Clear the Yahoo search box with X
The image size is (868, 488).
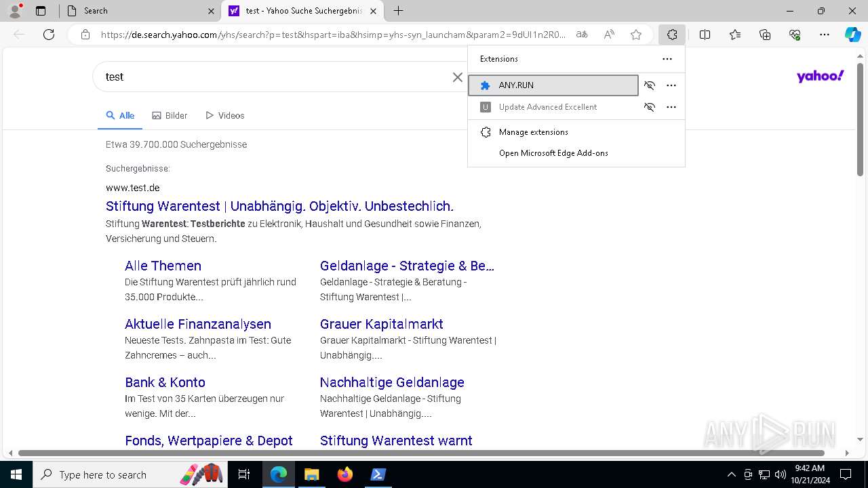coord(458,77)
